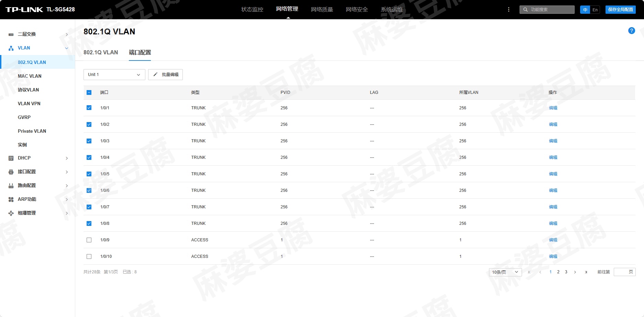Click 编辑 link for port 1/0/1
The width and height of the screenshot is (644, 317).
coord(553,108)
